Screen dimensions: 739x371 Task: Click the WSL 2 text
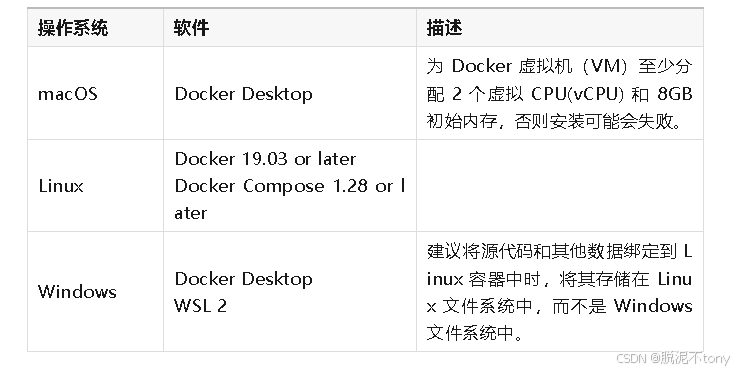(x=200, y=305)
